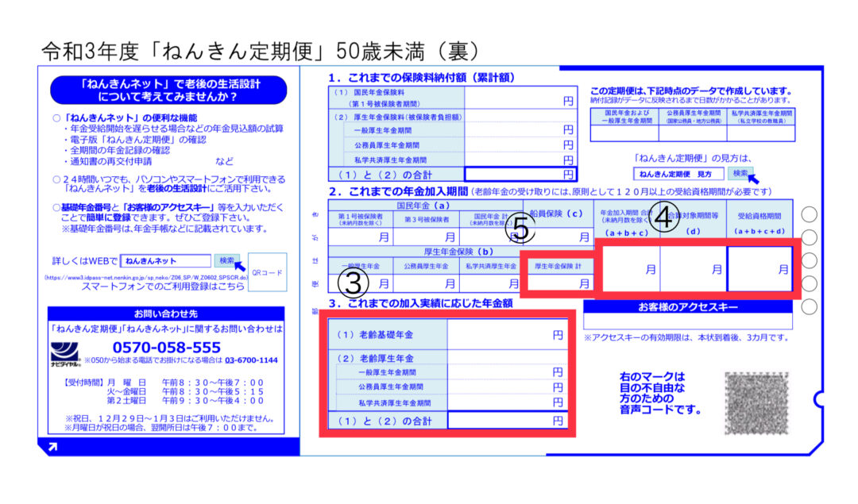Image resolution: width=858 pixels, height=504 pixels.
Task: Click the circled number ④ marker
Action: (x=665, y=217)
